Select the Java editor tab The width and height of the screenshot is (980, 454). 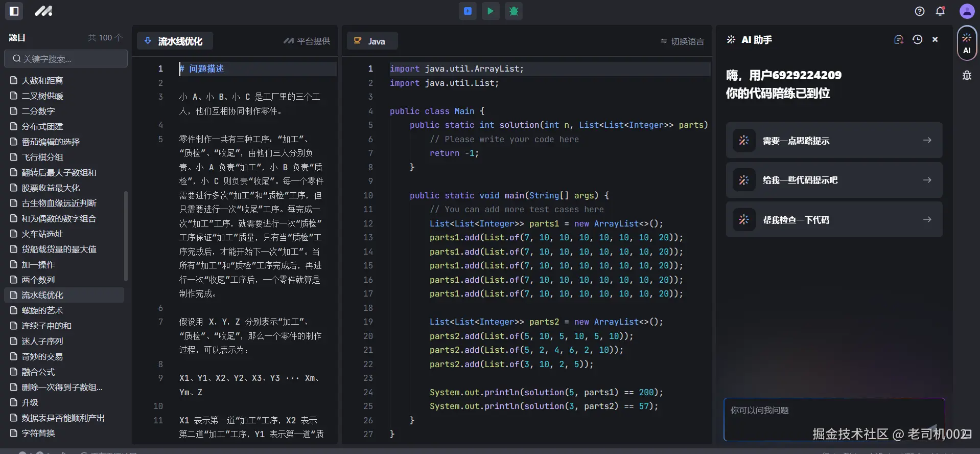371,41
